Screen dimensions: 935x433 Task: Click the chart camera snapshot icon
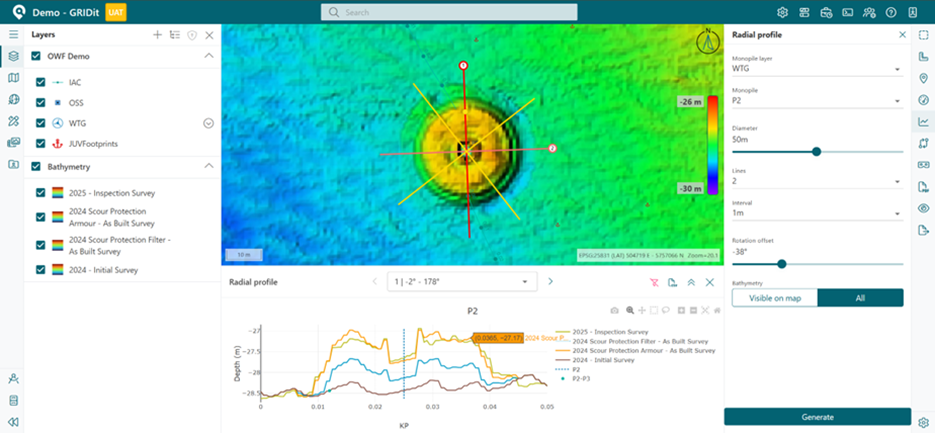coord(614,310)
